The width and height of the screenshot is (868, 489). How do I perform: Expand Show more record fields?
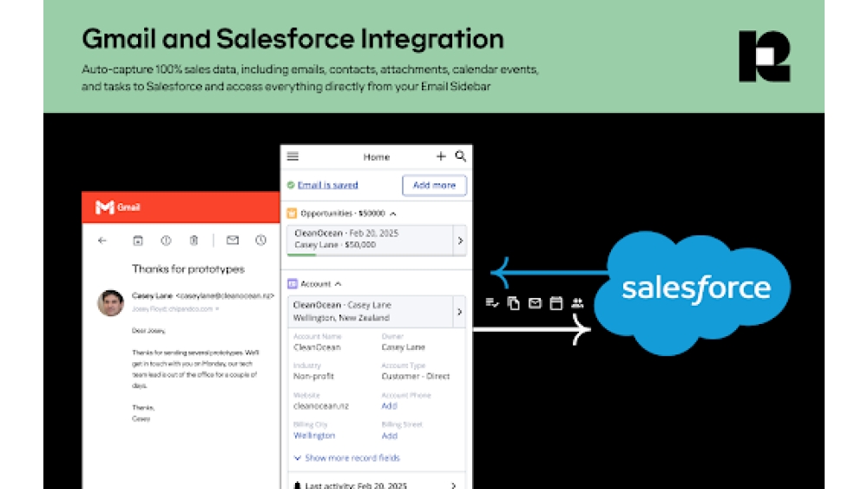pyautogui.click(x=346, y=458)
